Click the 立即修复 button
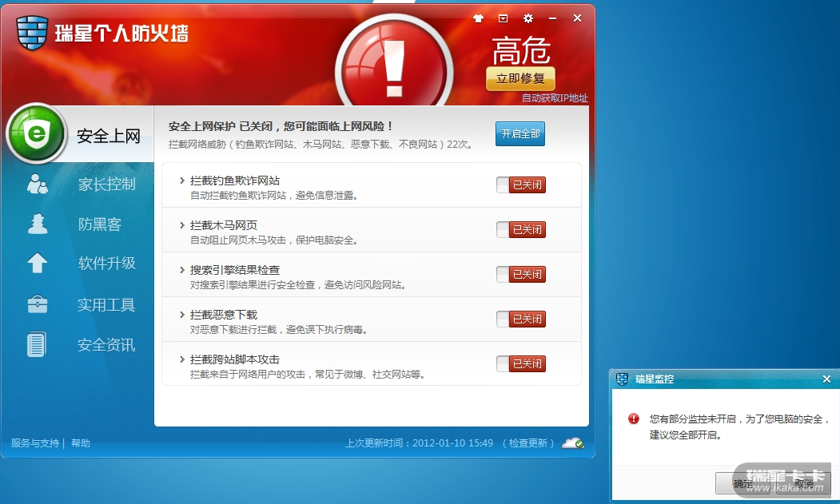Screen dimensions: 840x504 [520, 79]
